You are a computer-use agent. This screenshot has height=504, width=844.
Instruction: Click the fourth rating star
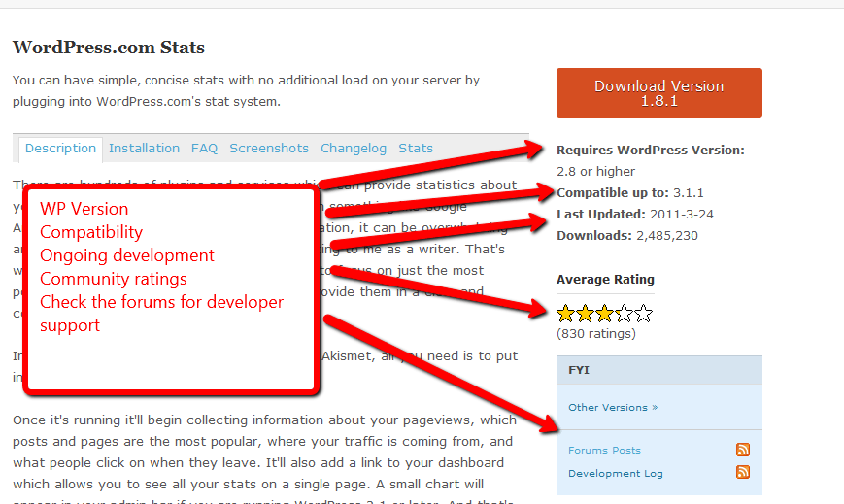(624, 314)
